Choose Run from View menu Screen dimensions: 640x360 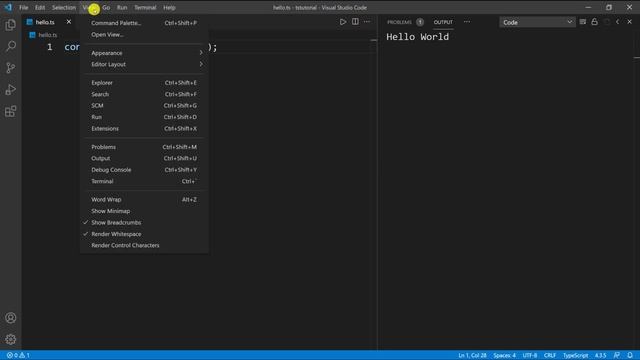click(144, 117)
